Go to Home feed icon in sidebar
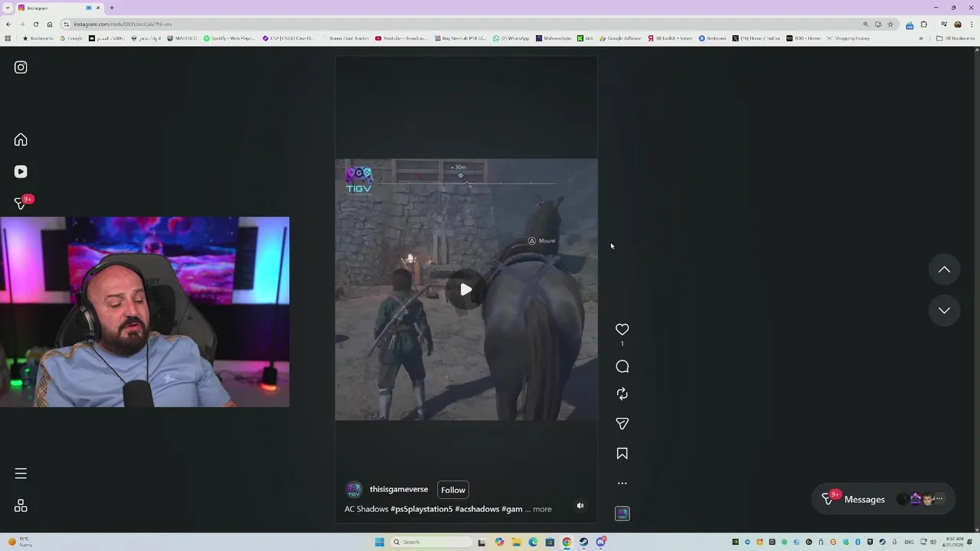 [x=21, y=139]
